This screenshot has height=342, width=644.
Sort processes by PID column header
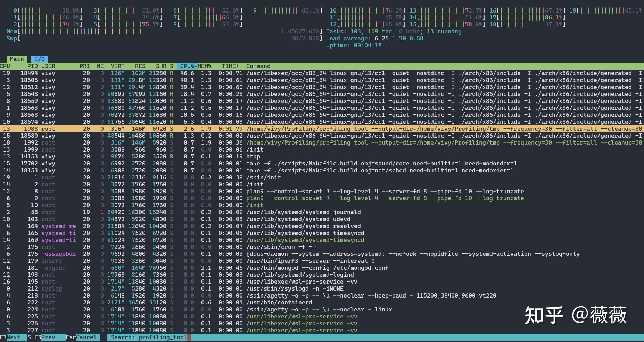tap(33, 66)
